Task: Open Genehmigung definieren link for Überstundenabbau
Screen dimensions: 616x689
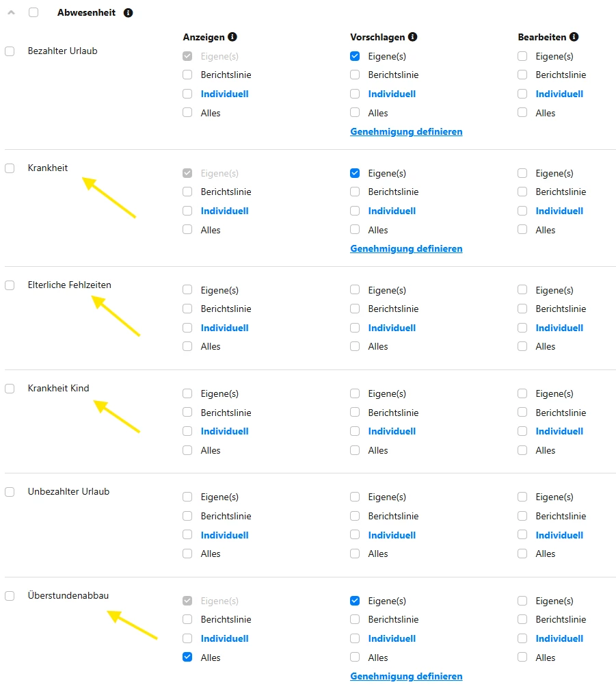Action: pos(406,676)
